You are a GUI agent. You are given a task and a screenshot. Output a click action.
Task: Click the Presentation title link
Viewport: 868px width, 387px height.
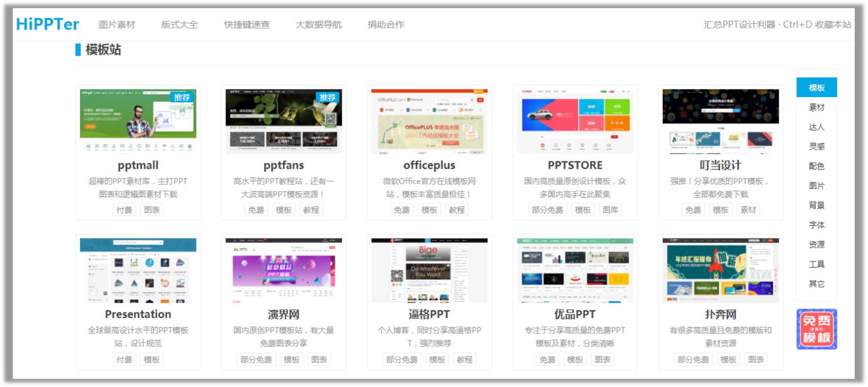[138, 315]
